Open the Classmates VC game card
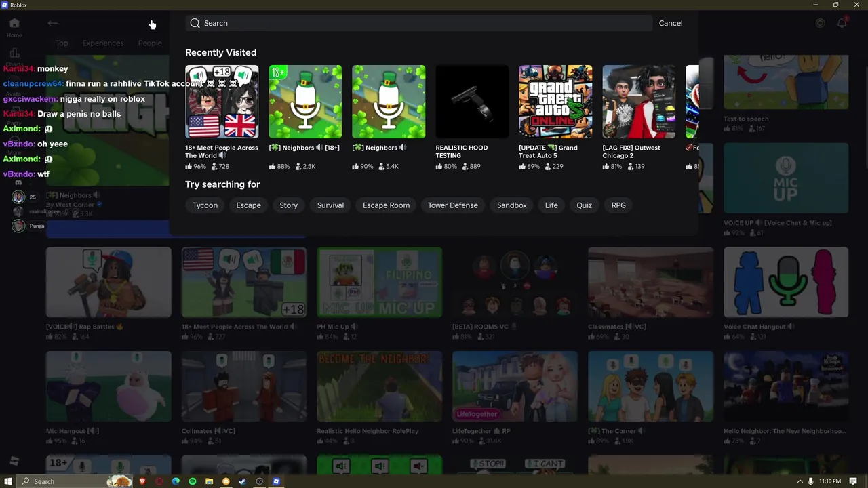868x488 pixels. tap(651, 283)
